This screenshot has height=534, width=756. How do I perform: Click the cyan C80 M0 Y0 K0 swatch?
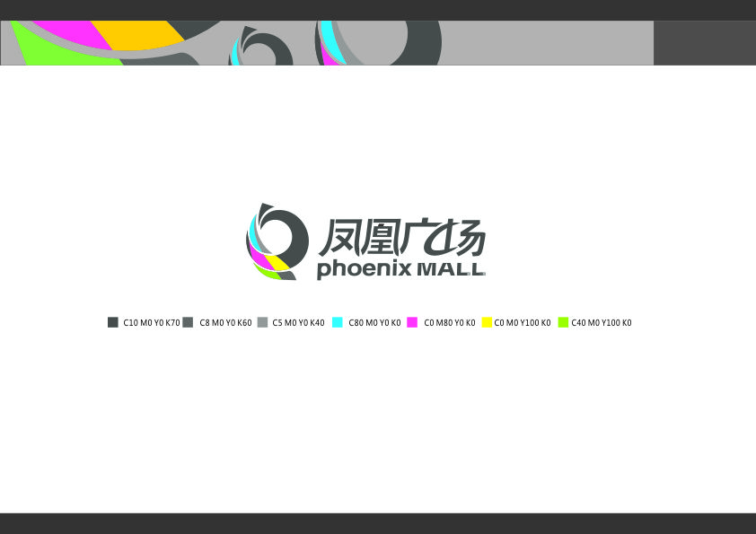click(x=338, y=322)
